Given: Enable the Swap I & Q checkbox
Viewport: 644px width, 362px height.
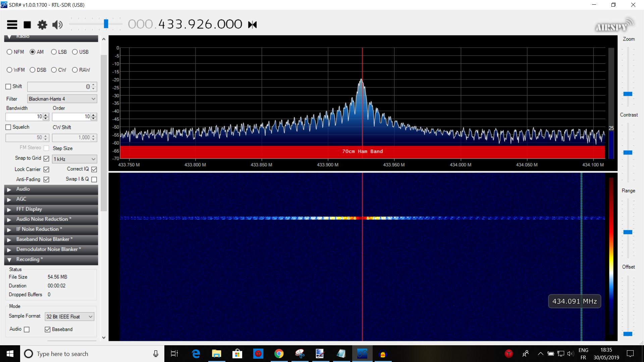Looking at the screenshot, I should [x=94, y=180].
